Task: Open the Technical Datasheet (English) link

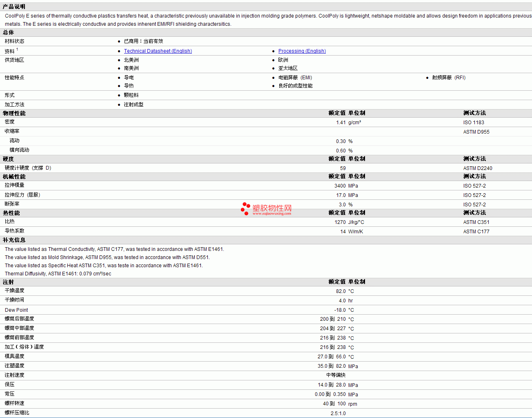Action: click(158, 51)
